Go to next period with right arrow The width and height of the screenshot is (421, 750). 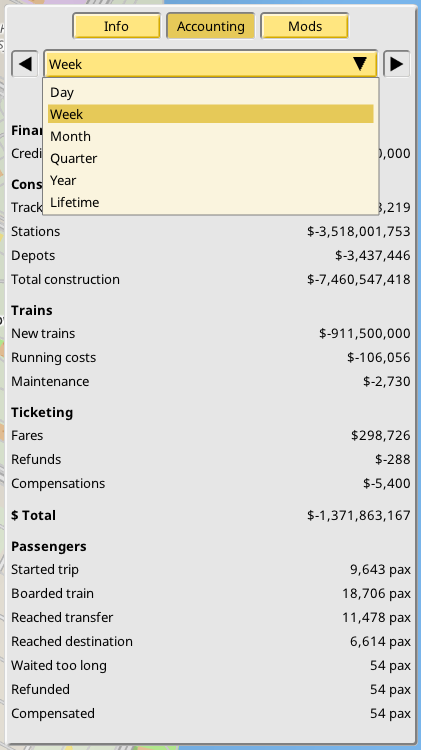click(397, 64)
